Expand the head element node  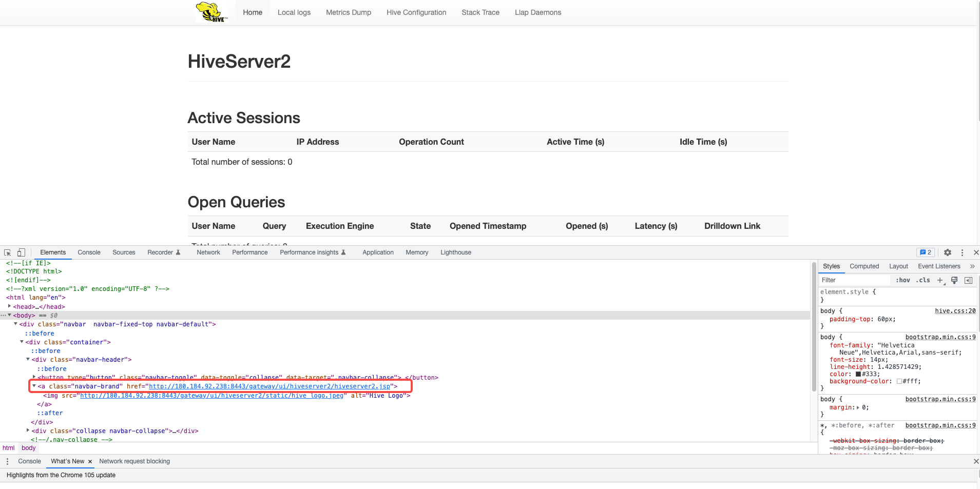pos(9,306)
